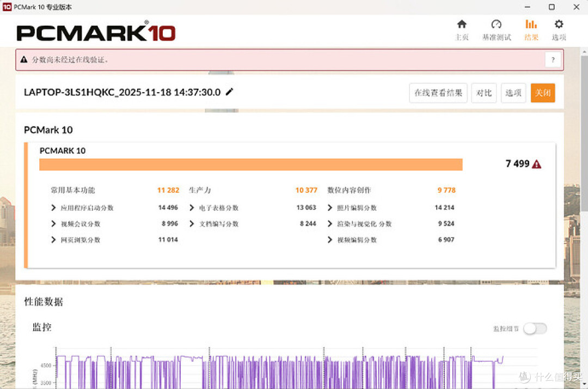This screenshot has height=389, width=588.
Task: Click the question mark help button
Action: pos(553,59)
